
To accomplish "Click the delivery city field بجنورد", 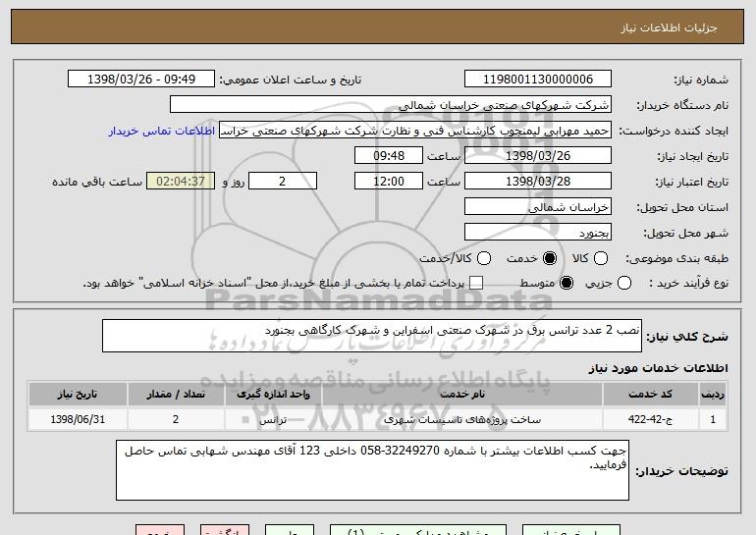I will [538, 233].
